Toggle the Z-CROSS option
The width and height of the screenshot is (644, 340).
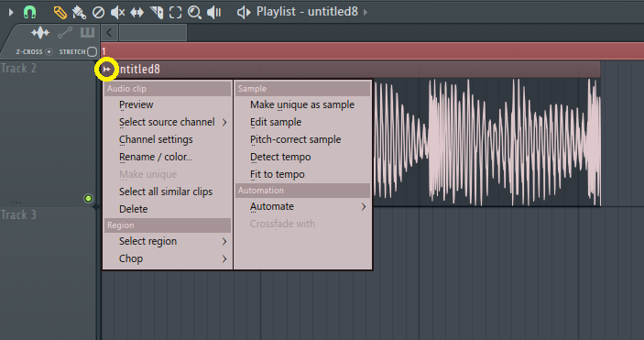[x=49, y=52]
